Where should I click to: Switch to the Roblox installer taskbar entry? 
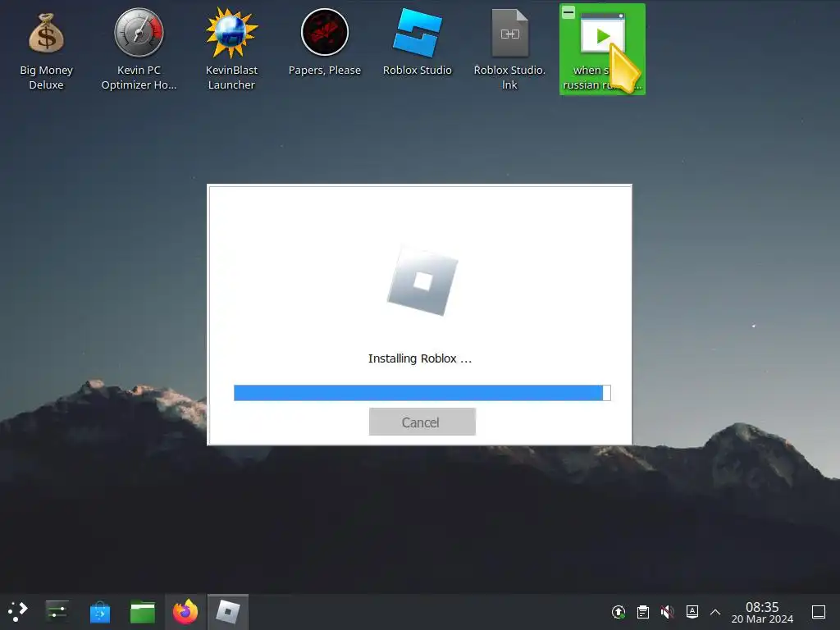(x=228, y=611)
